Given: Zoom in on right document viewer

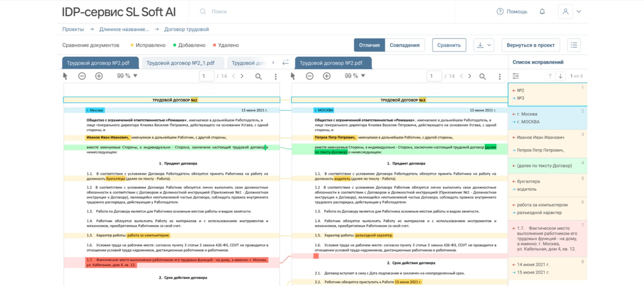Looking at the screenshot, I should (327, 76).
